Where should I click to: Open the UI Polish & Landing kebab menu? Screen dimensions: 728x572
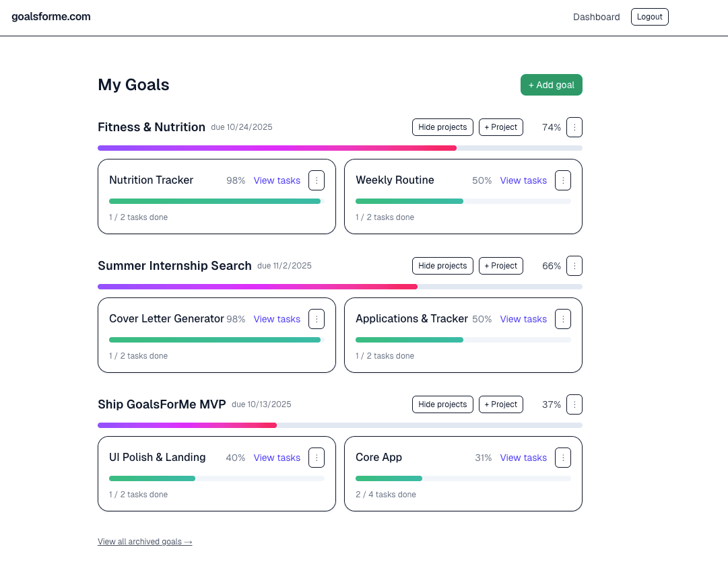click(x=317, y=458)
